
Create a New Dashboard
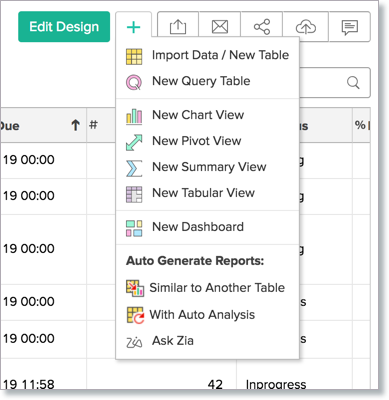(207, 227)
